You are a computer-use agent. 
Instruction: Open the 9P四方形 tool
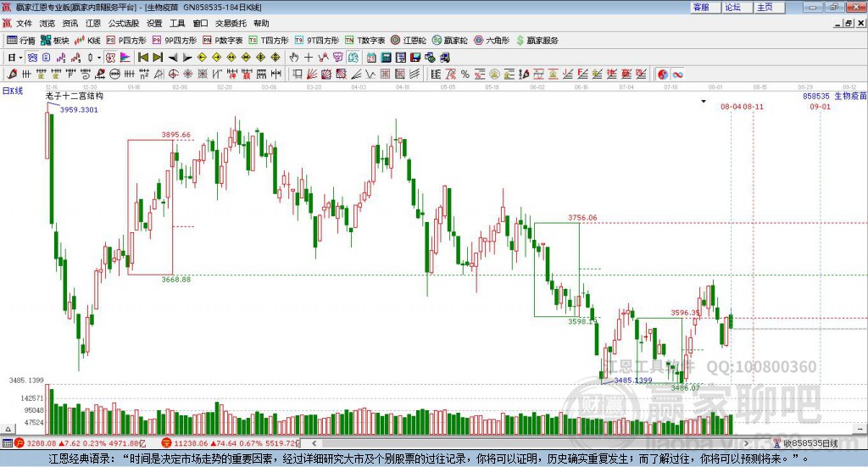175,41
